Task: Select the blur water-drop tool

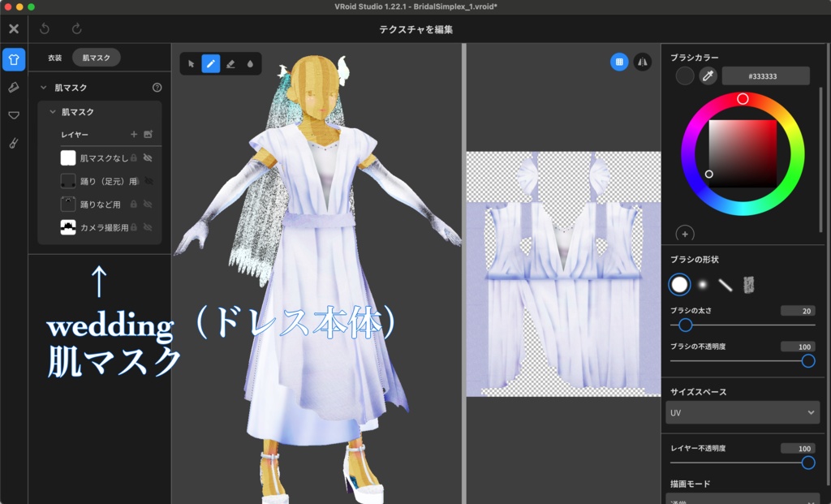Action: click(252, 63)
